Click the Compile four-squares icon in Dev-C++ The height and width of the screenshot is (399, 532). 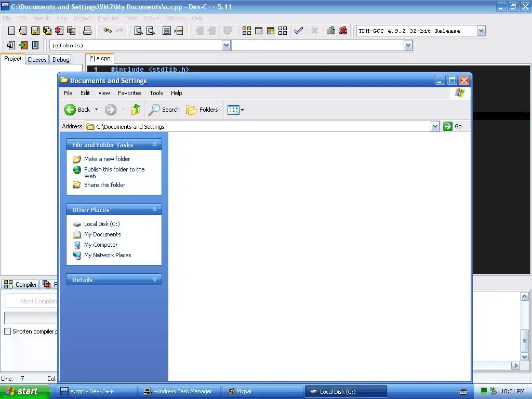coord(247,31)
